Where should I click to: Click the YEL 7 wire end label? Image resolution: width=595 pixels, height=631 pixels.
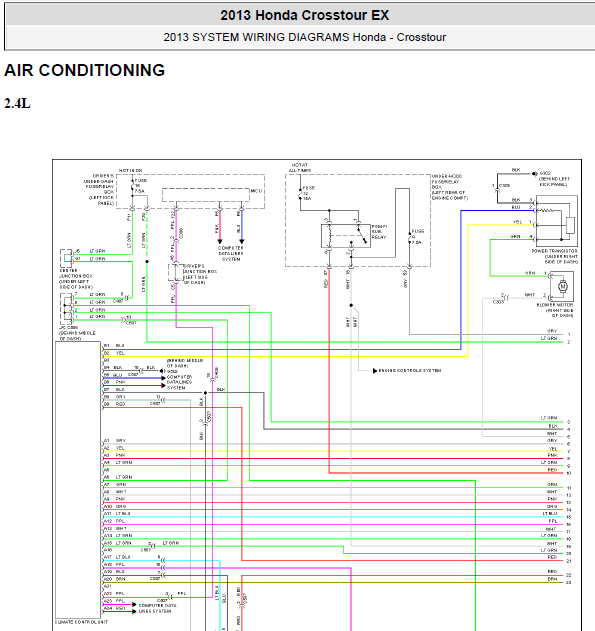pos(560,450)
